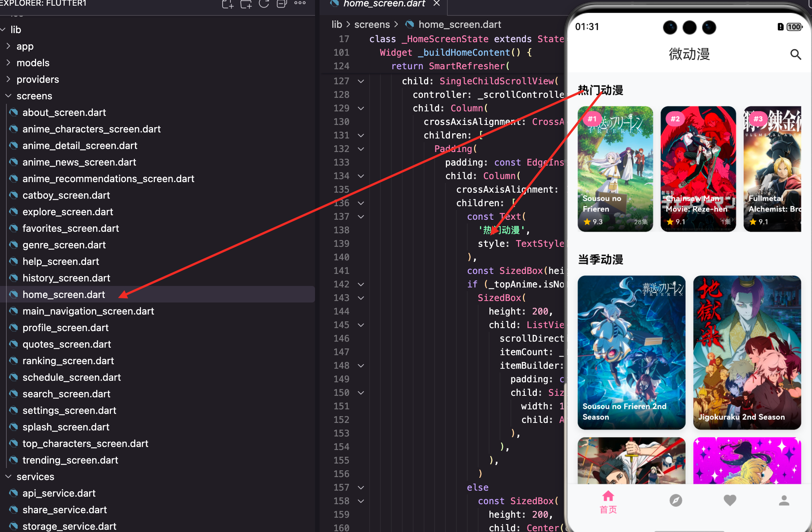This screenshot has width=812, height=532.
Task: Tap the profile person icon in bottom bar
Action: tap(784, 500)
